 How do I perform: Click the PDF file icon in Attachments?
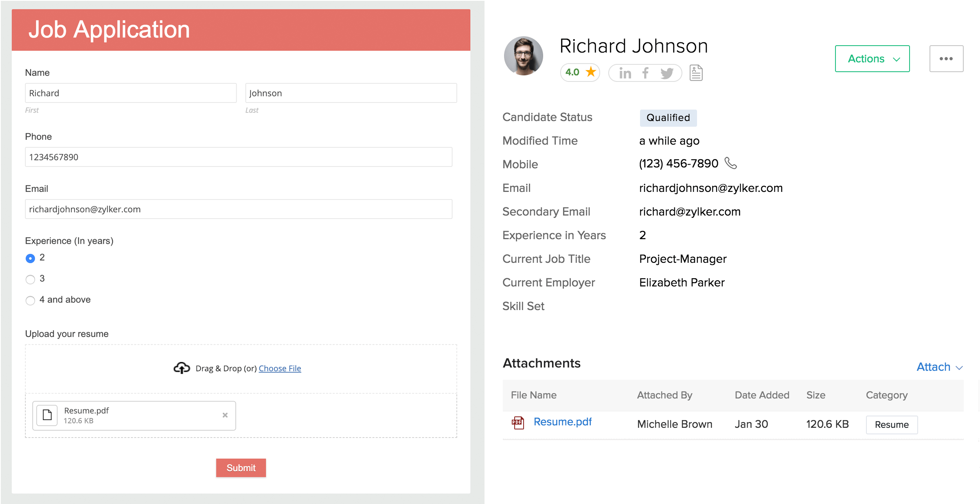pos(517,423)
